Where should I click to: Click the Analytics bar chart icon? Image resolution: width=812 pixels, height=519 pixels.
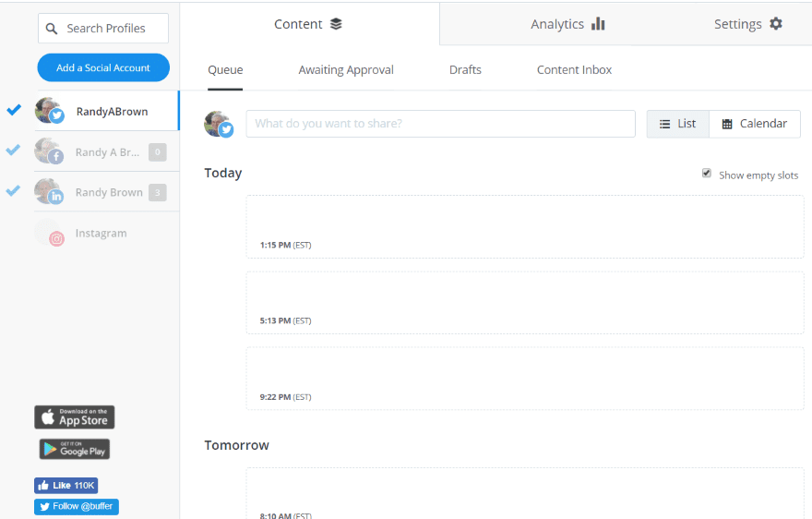[598, 24]
